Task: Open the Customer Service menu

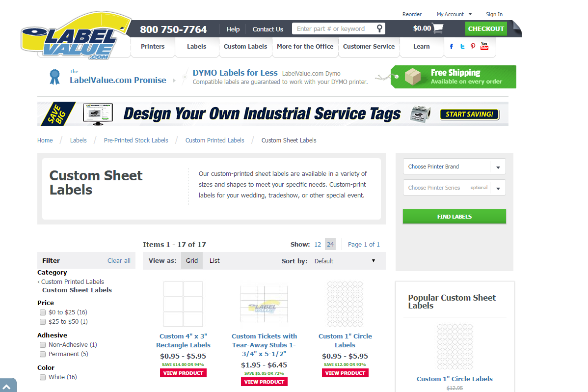Action: [369, 47]
